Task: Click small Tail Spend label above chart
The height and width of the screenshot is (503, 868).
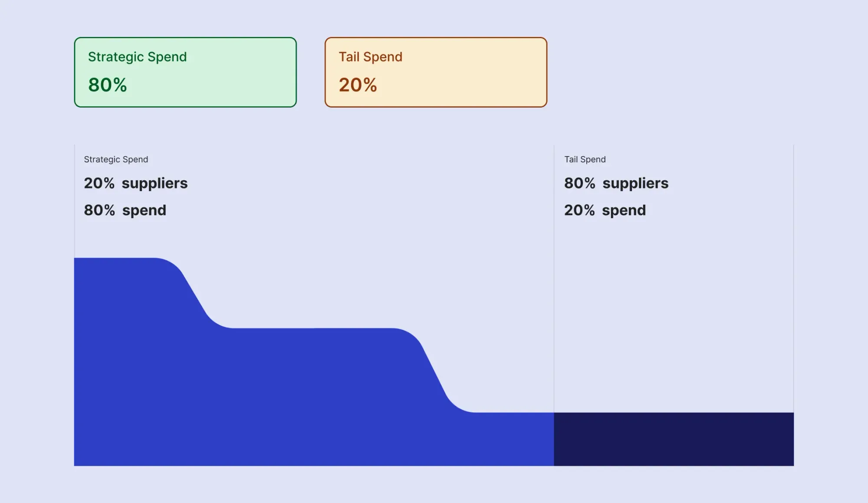Action: 585,160
